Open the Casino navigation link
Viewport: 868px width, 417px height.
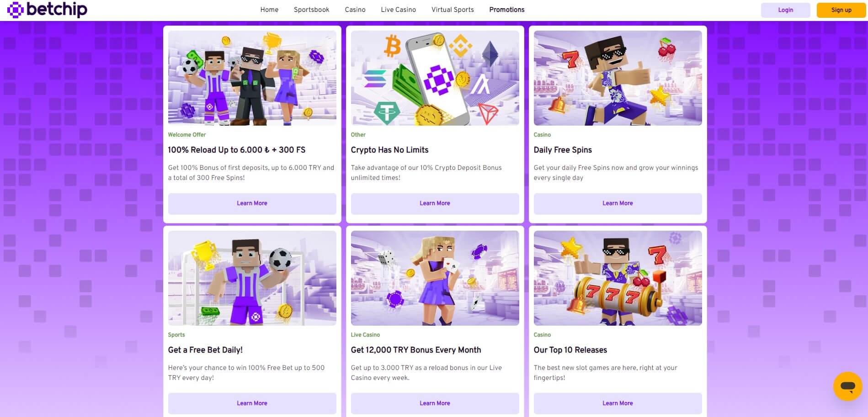click(x=355, y=10)
